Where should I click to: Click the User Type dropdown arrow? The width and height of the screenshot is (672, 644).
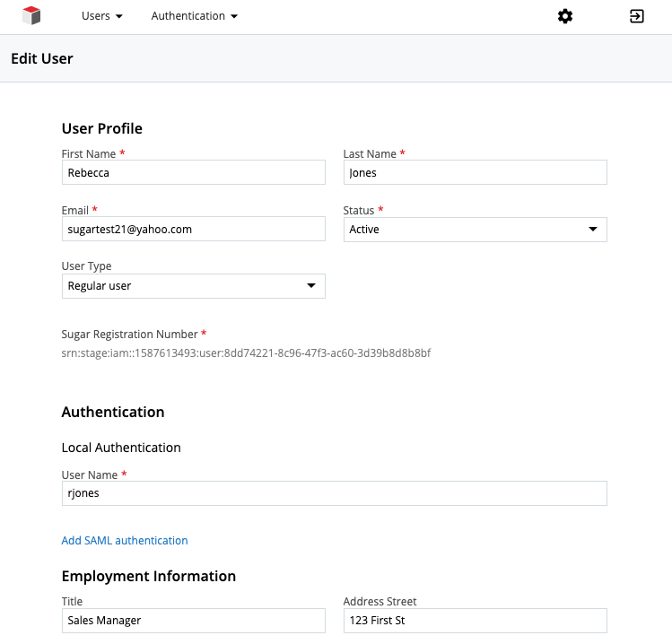pos(310,286)
